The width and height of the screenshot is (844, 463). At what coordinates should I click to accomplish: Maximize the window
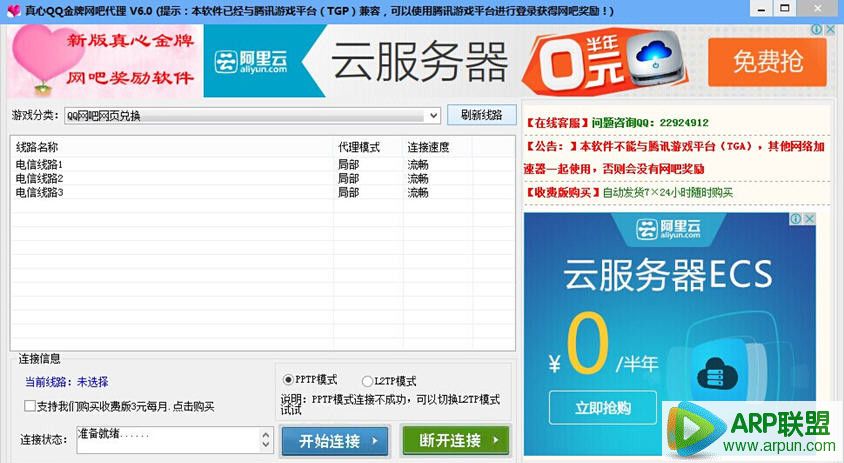785,9
